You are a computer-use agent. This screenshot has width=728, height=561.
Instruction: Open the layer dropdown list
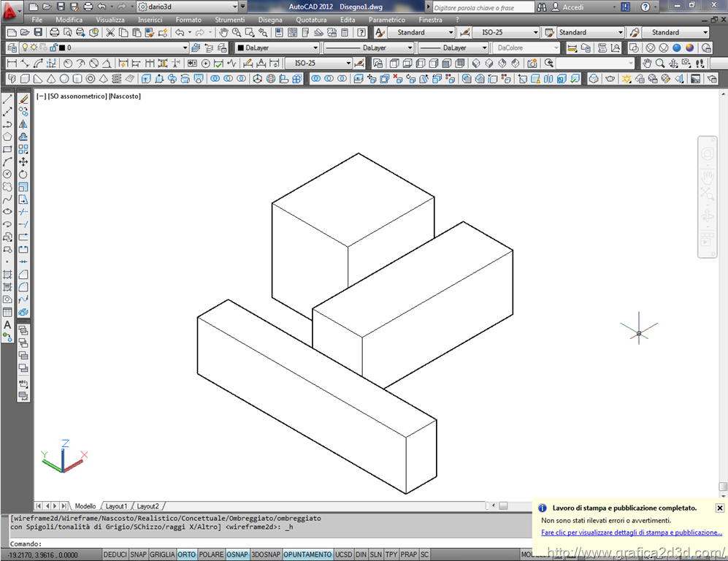(184, 48)
